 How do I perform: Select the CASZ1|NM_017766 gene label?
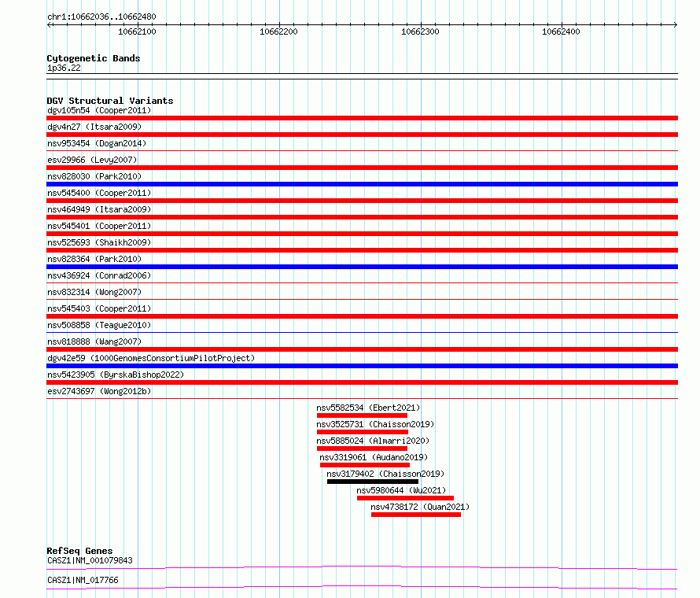(83, 580)
